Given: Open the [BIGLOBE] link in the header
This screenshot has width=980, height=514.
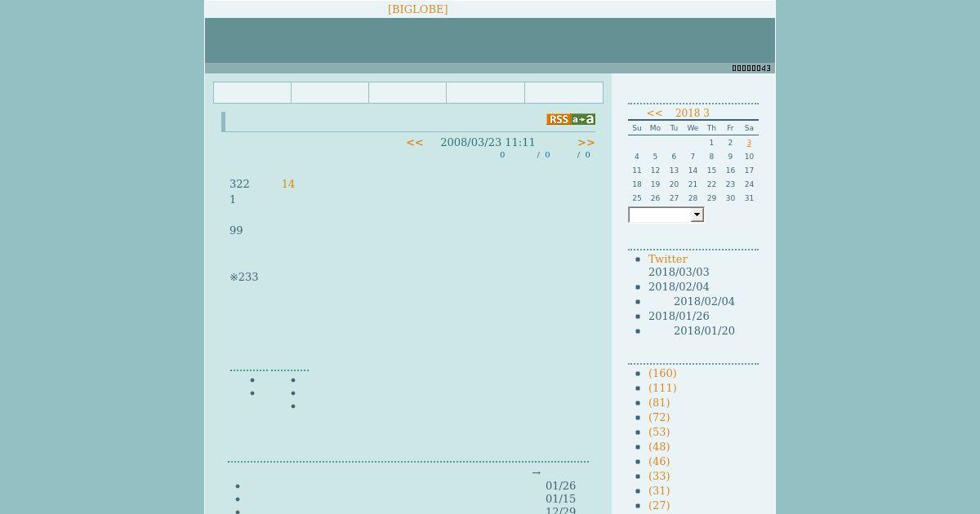Looking at the screenshot, I should [x=417, y=9].
